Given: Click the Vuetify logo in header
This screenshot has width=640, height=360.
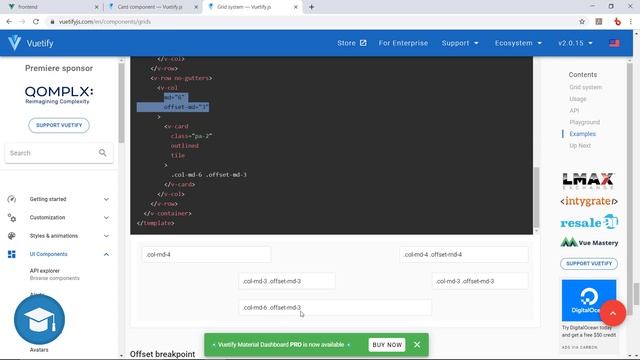Looking at the screenshot, I should pos(15,43).
